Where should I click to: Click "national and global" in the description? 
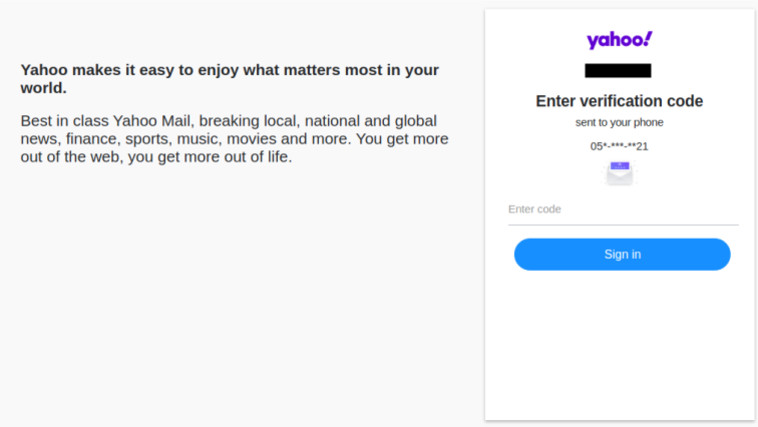(x=369, y=121)
